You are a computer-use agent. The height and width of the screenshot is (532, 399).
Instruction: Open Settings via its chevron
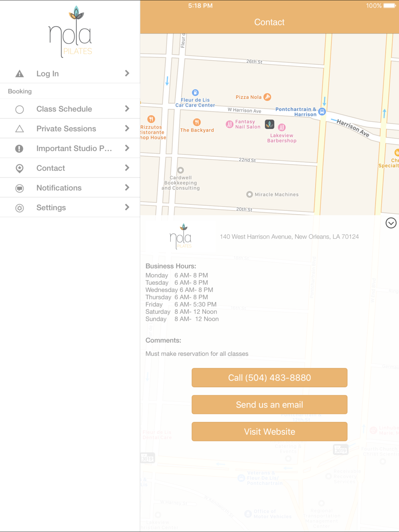(x=127, y=207)
